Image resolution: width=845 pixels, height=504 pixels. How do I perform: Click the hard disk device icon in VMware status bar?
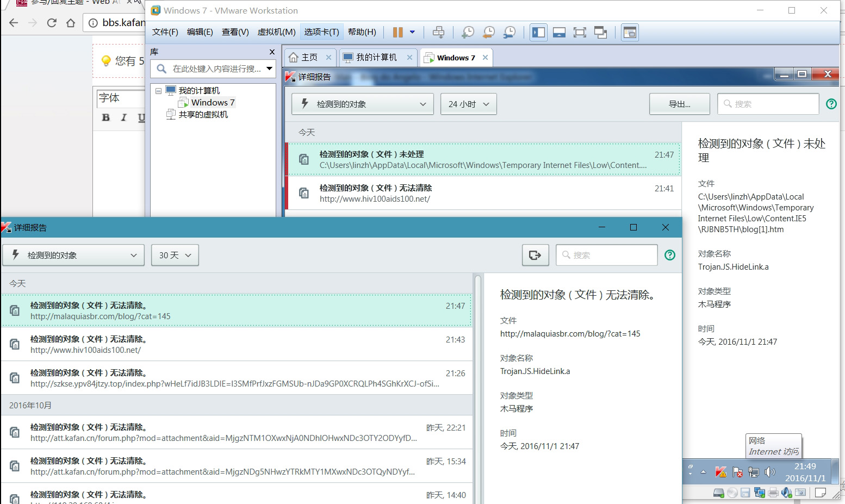click(718, 493)
